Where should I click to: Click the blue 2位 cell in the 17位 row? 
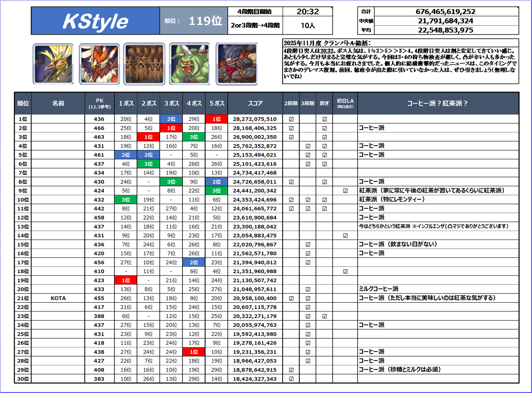coord(194,263)
